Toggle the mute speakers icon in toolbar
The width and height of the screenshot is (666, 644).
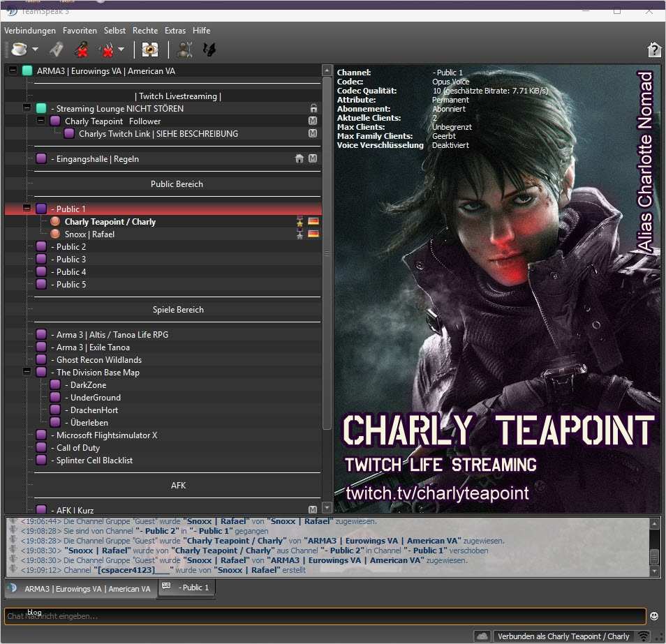106,50
